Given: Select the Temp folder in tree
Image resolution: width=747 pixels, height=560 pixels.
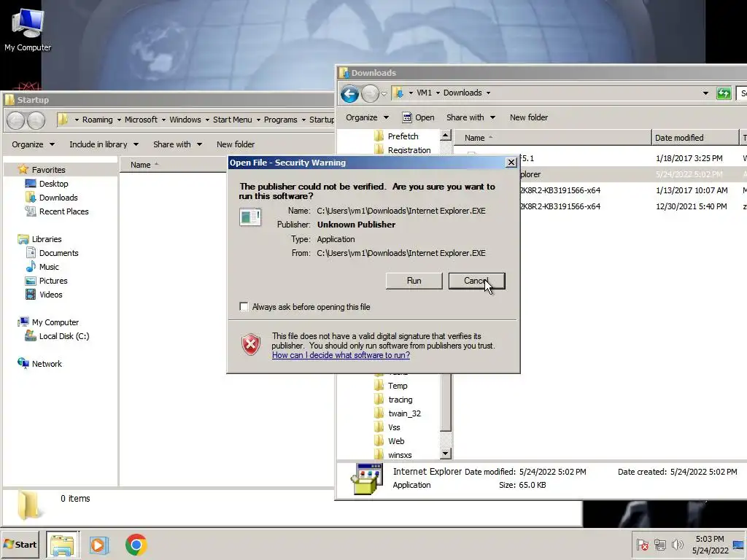Looking at the screenshot, I should 391,386.
